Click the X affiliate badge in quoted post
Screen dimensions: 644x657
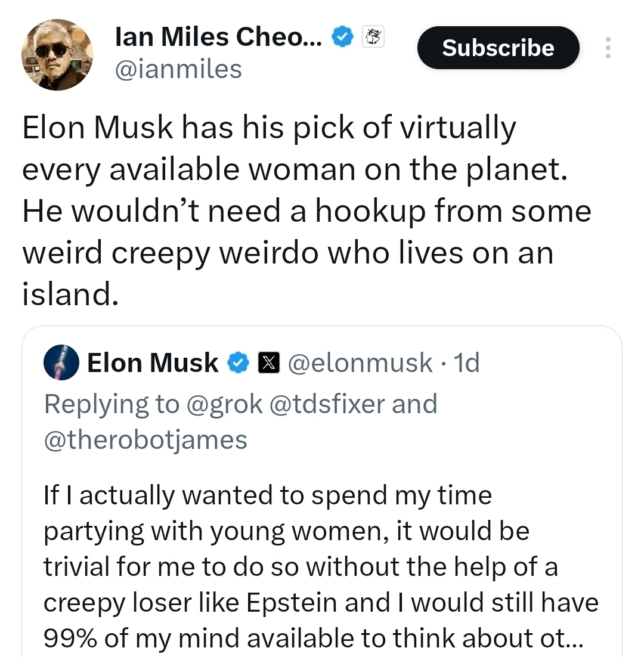click(x=268, y=362)
